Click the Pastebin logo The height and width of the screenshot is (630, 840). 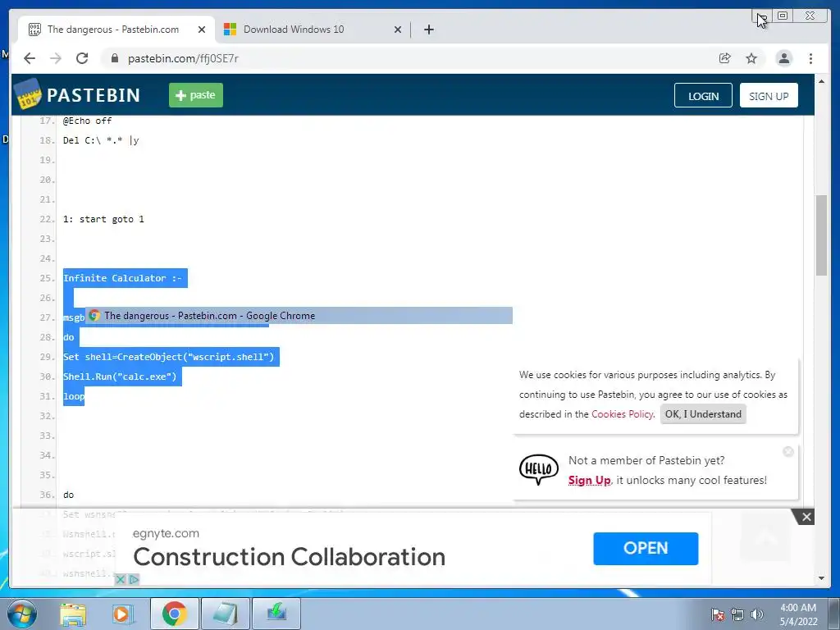[x=78, y=95]
